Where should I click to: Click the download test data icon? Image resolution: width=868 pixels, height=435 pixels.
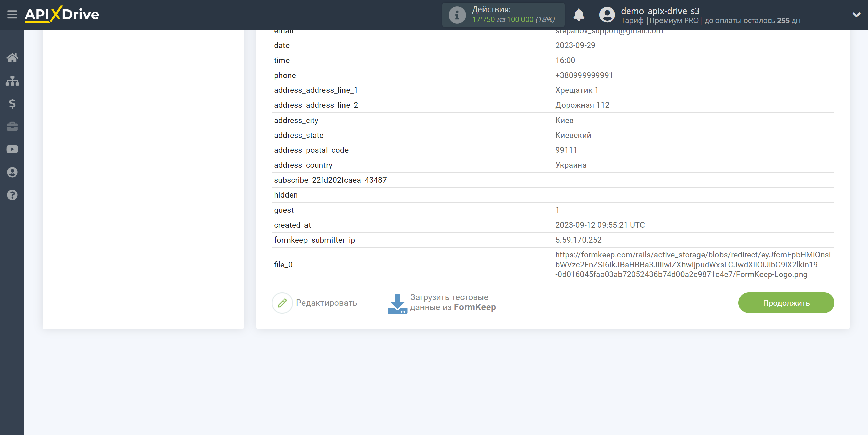pyautogui.click(x=397, y=304)
